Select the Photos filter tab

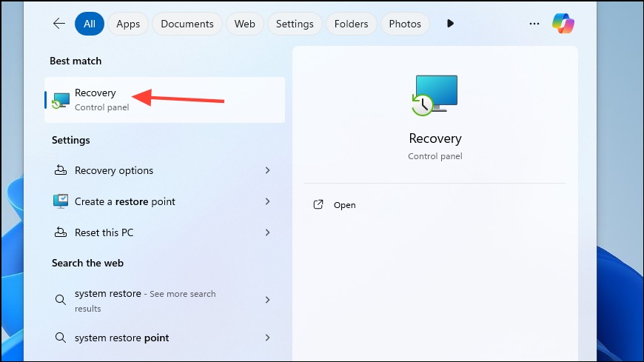(405, 24)
